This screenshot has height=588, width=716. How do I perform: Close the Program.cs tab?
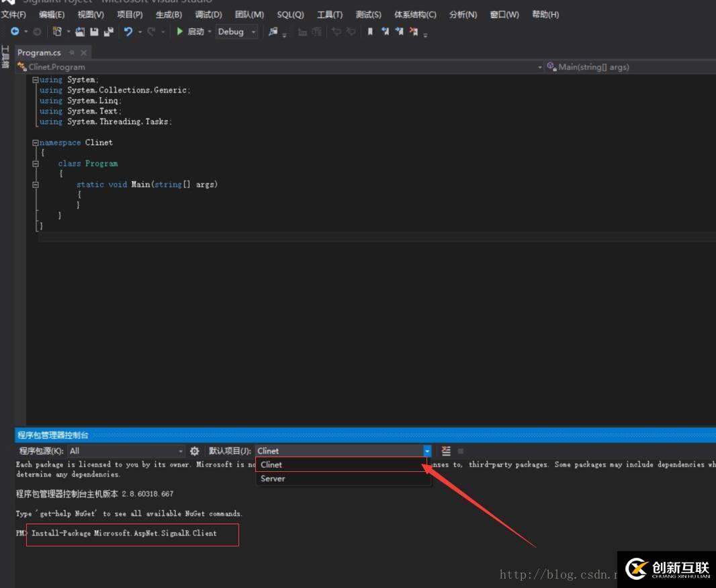pos(83,52)
